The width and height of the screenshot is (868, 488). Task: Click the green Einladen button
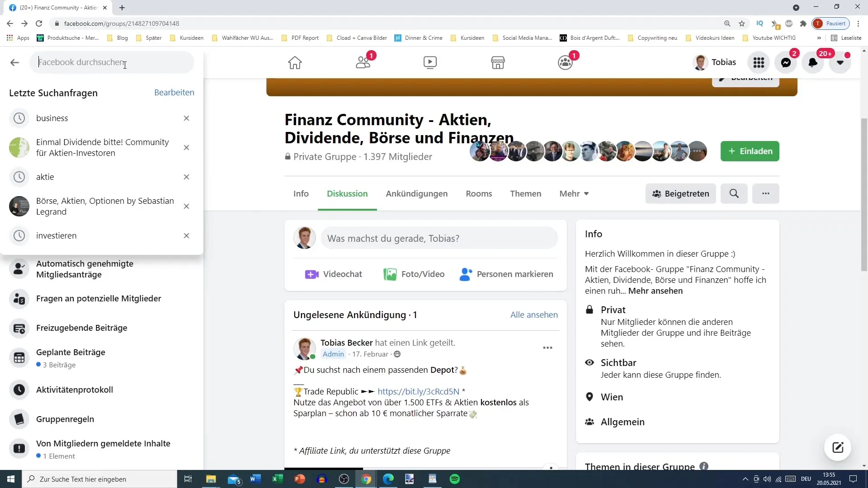click(x=750, y=151)
